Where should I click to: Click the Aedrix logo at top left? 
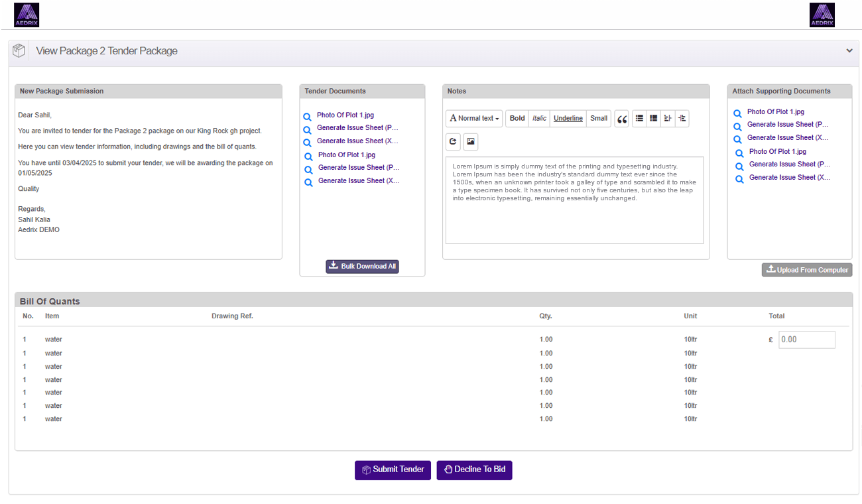pos(27,15)
